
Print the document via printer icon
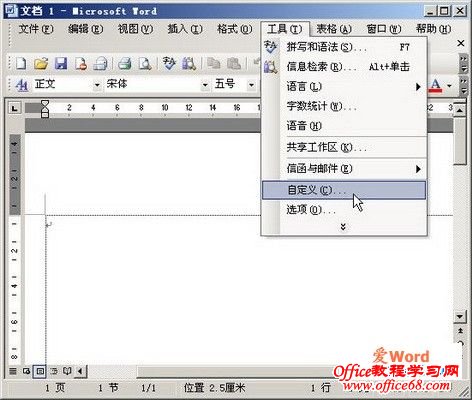tap(125, 63)
